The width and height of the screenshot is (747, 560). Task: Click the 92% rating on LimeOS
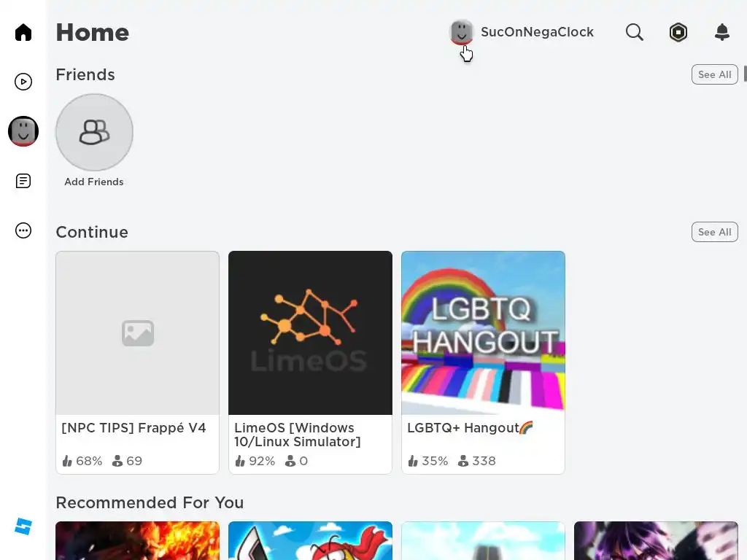point(255,461)
